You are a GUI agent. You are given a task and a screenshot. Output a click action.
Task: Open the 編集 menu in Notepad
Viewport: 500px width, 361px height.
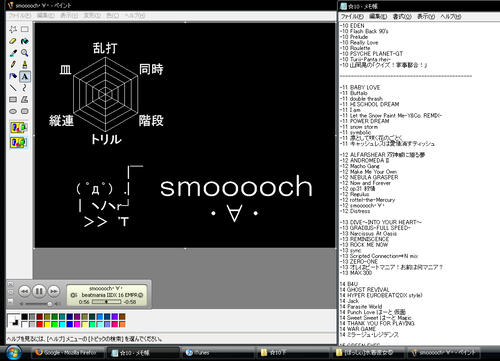coord(378,16)
